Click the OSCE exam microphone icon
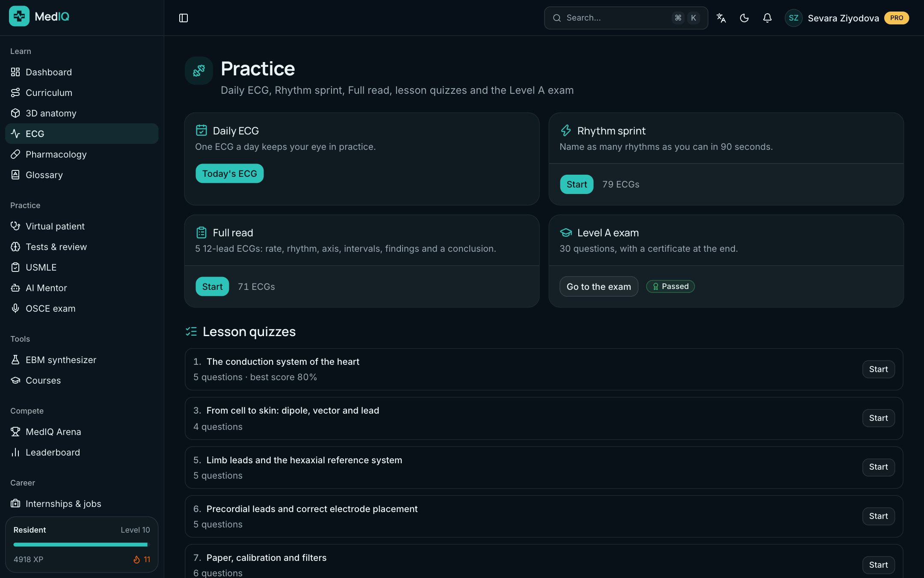924x578 pixels. pos(15,308)
